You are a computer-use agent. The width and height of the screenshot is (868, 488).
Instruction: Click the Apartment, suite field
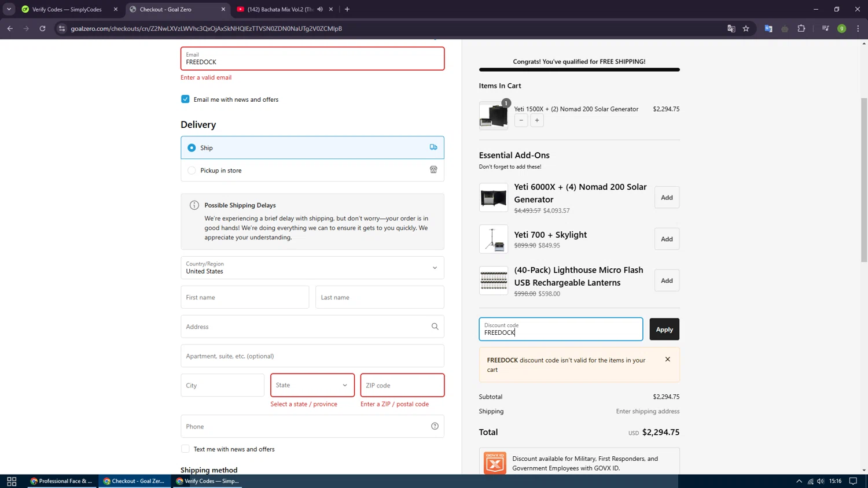pos(312,356)
